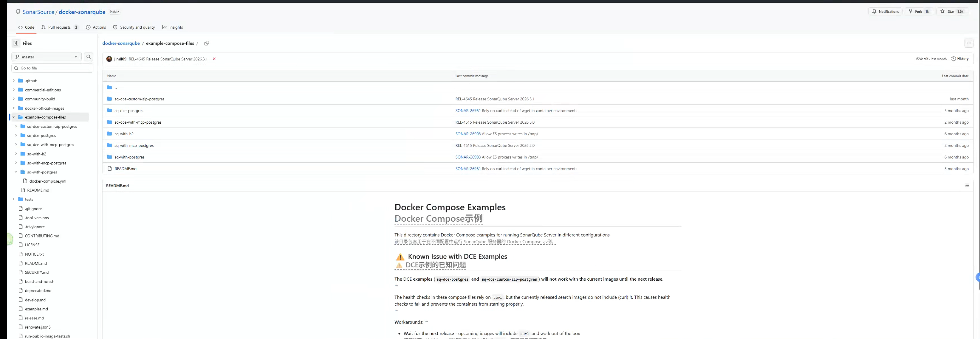Open NOTICE.txt in file tree
The image size is (980, 339).
coord(34,254)
